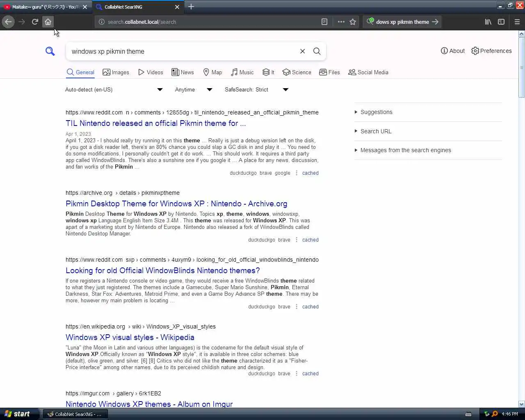Clear the search query with X
The height and width of the screenshot is (420, 525).
tap(302, 51)
